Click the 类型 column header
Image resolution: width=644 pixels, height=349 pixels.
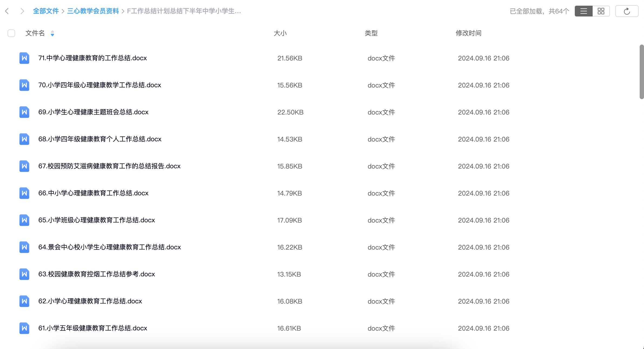pyautogui.click(x=371, y=33)
